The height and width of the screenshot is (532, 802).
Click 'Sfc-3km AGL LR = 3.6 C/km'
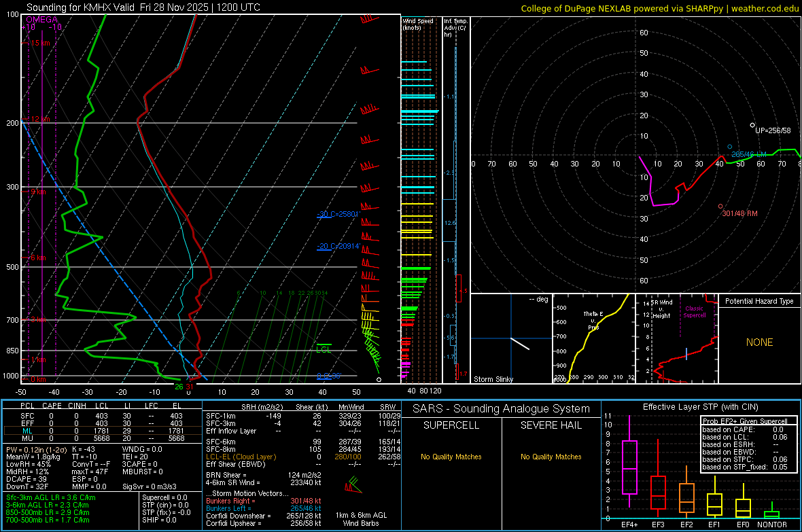tap(51, 497)
